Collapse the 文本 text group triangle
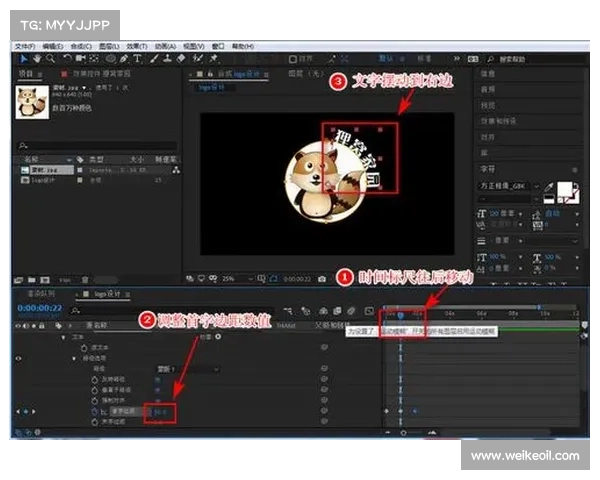Viewport: 600px width, 480px height. click(x=64, y=337)
